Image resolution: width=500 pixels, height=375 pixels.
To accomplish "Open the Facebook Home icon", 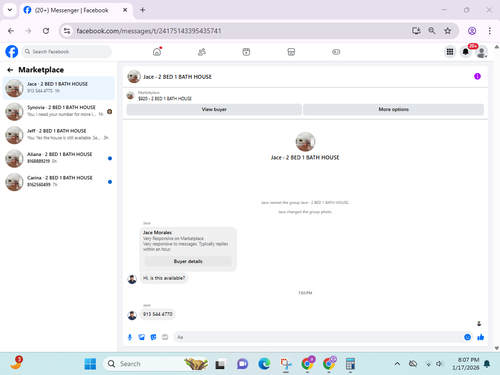I will click(x=157, y=52).
